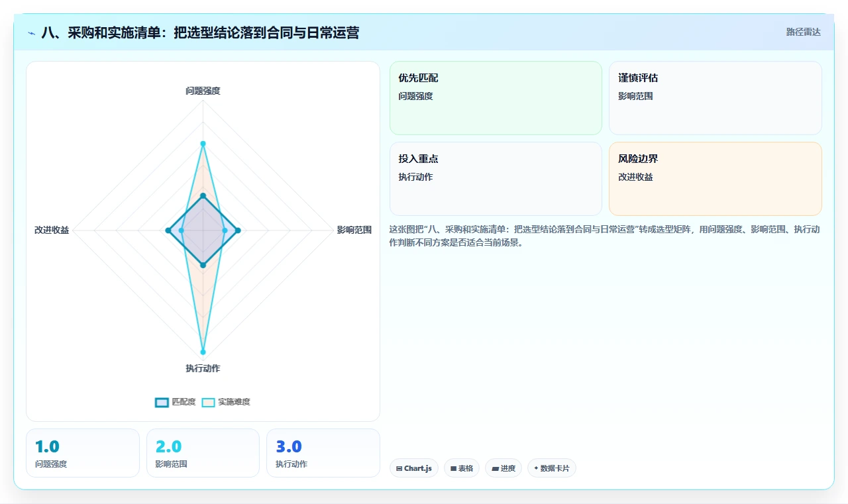Click the radar point at bottom 执行动作 tip

pos(203,352)
